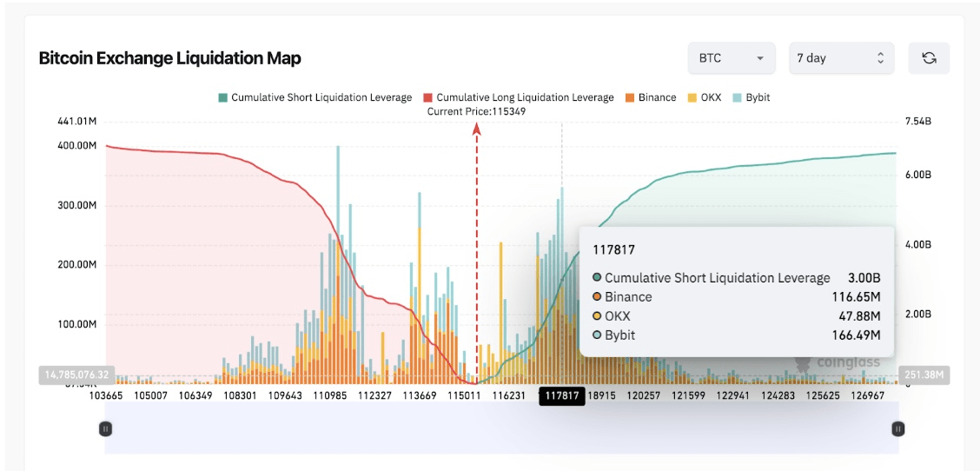Click the Bitcoin Exchange Liquidation Map title

click(170, 58)
